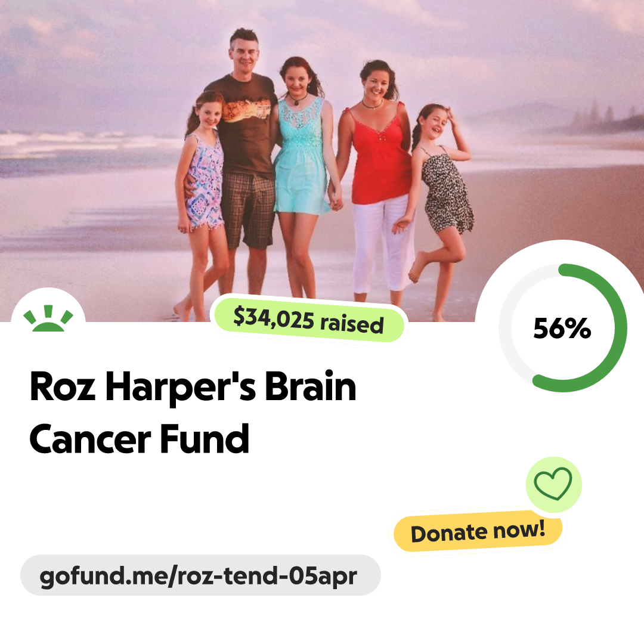Click the light green circle behind the heart

pyautogui.click(x=553, y=484)
